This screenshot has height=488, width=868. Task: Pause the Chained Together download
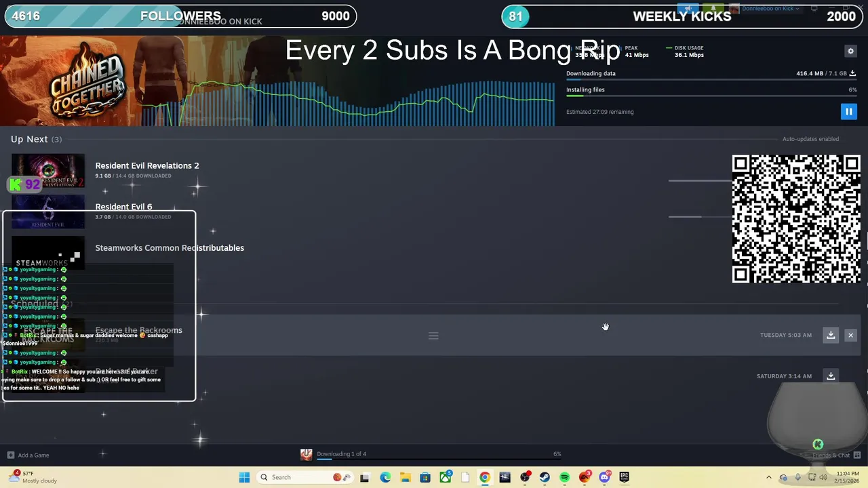(848, 112)
